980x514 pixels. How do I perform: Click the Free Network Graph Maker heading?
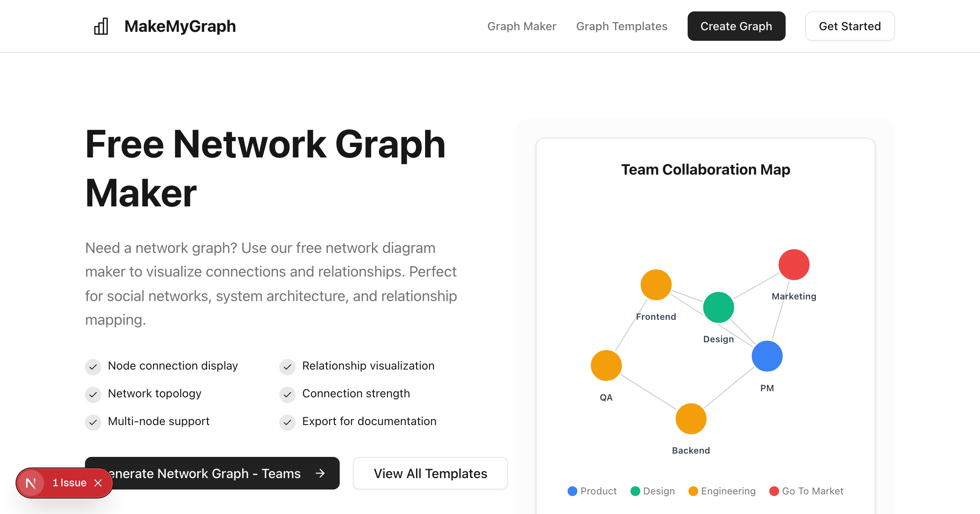point(265,168)
